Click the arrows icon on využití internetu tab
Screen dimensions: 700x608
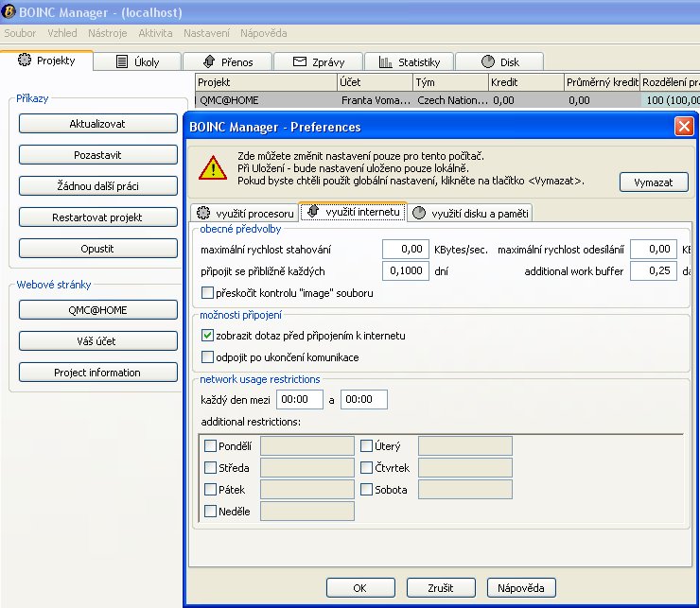pos(313,211)
